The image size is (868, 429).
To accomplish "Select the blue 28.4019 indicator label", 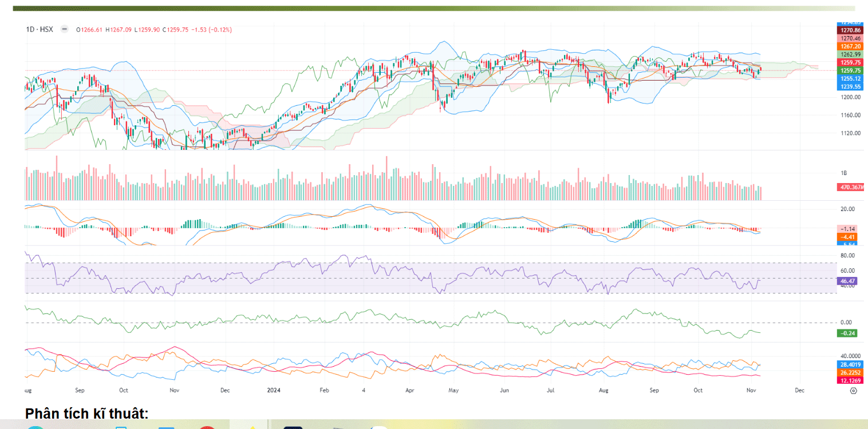I will (x=850, y=364).
